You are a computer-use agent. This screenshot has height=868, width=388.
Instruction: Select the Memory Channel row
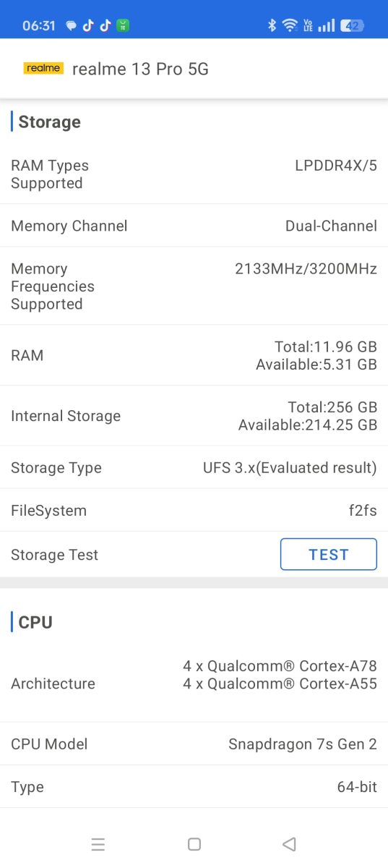click(x=194, y=226)
